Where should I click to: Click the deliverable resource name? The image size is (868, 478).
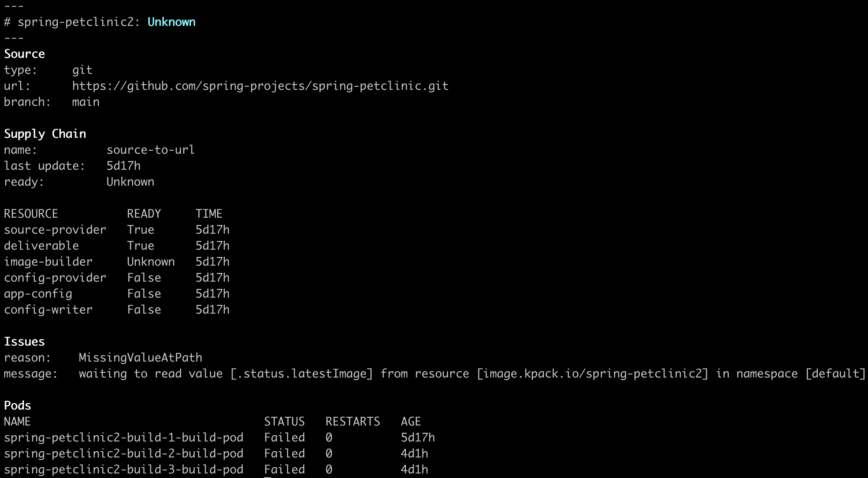[41, 246]
